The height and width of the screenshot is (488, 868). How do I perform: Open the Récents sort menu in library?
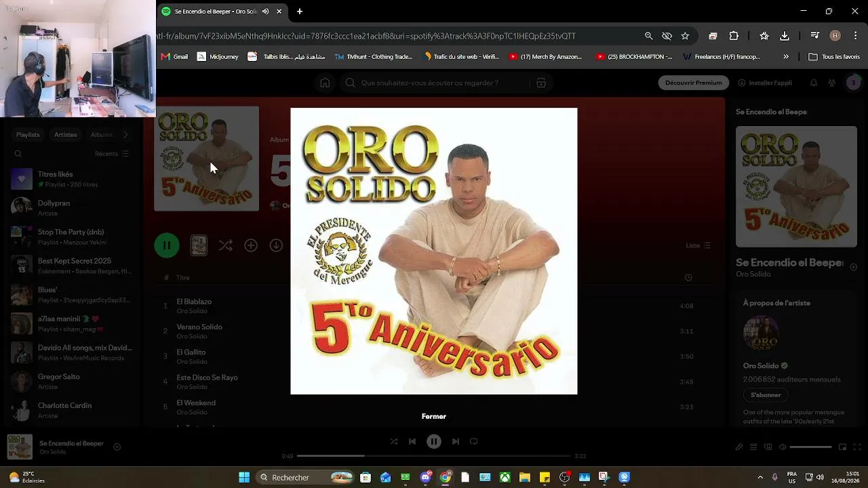click(112, 154)
